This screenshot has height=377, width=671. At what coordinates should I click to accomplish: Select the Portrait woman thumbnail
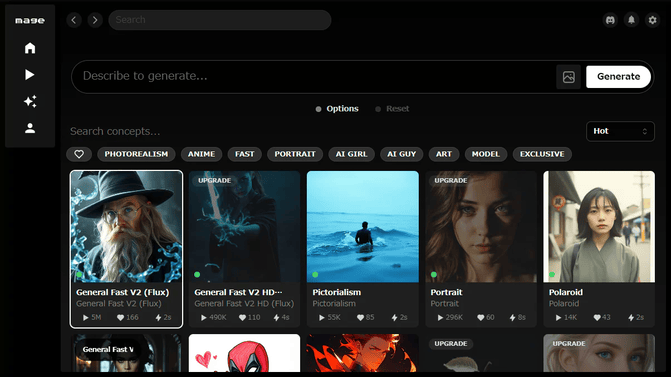click(x=481, y=227)
